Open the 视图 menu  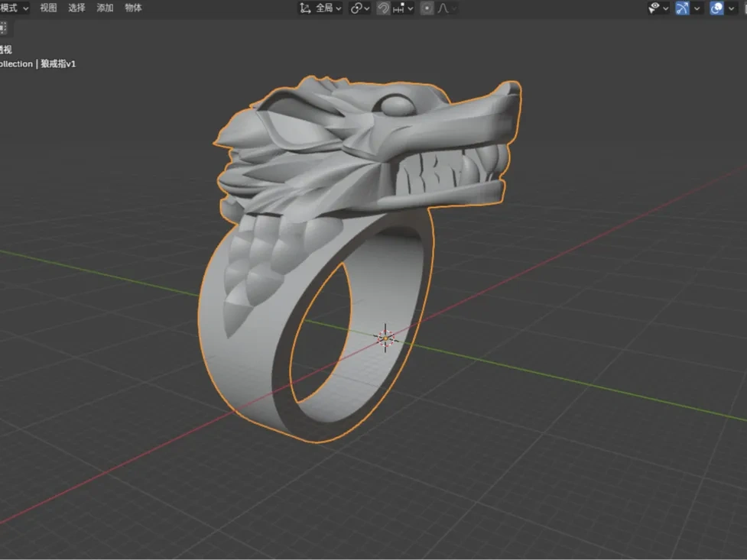pos(48,8)
